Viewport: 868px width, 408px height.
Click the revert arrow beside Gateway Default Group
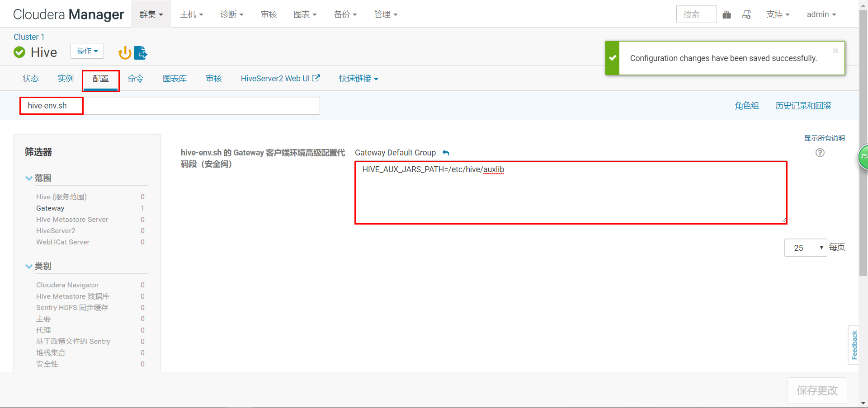446,153
